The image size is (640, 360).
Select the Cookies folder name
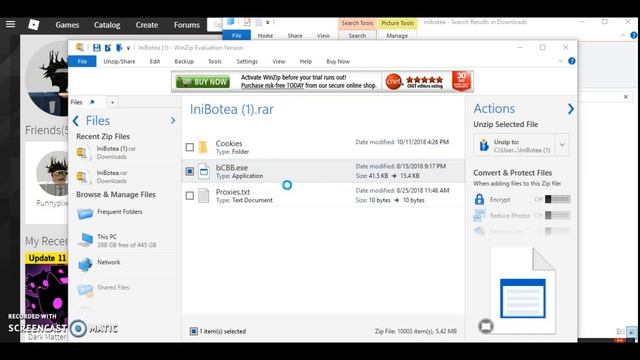pyautogui.click(x=229, y=143)
